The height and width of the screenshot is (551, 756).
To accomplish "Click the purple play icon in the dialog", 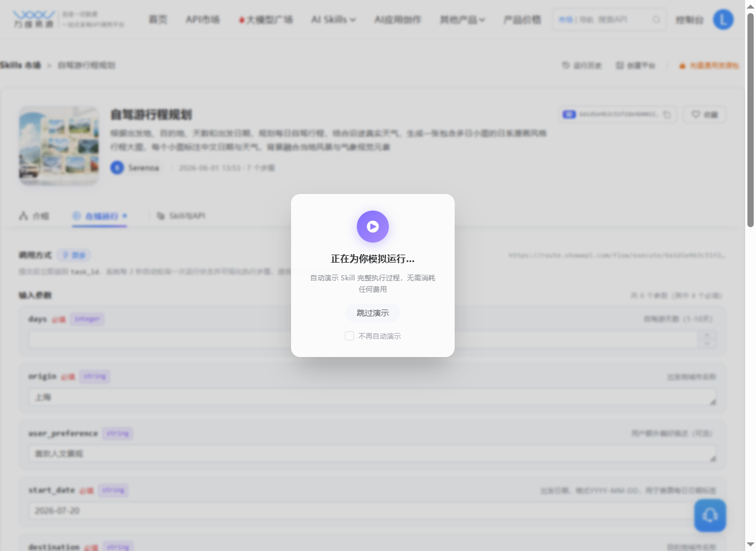I will (x=373, y=227).
